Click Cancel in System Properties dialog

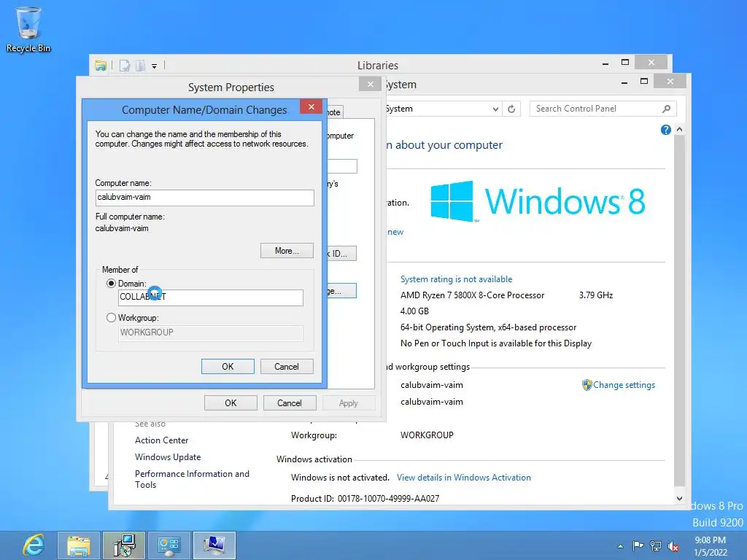coord(290,402)
